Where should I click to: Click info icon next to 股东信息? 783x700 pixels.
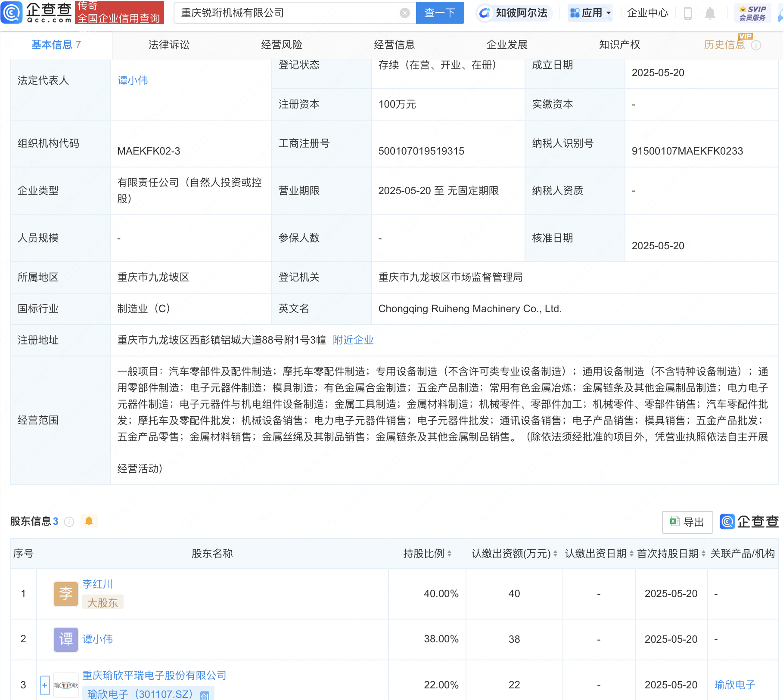click(69, 522)
